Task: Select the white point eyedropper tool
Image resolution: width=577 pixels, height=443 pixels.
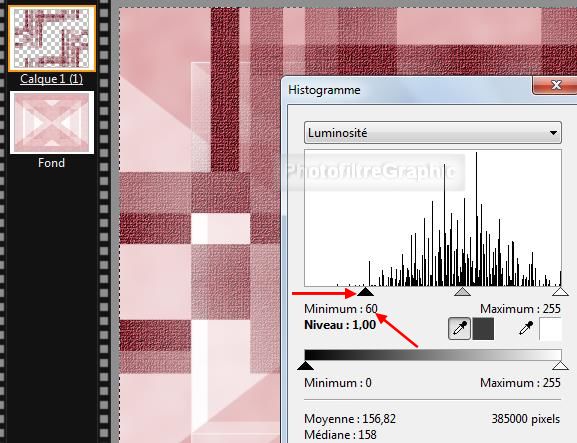Action: [x=526, y=328]
